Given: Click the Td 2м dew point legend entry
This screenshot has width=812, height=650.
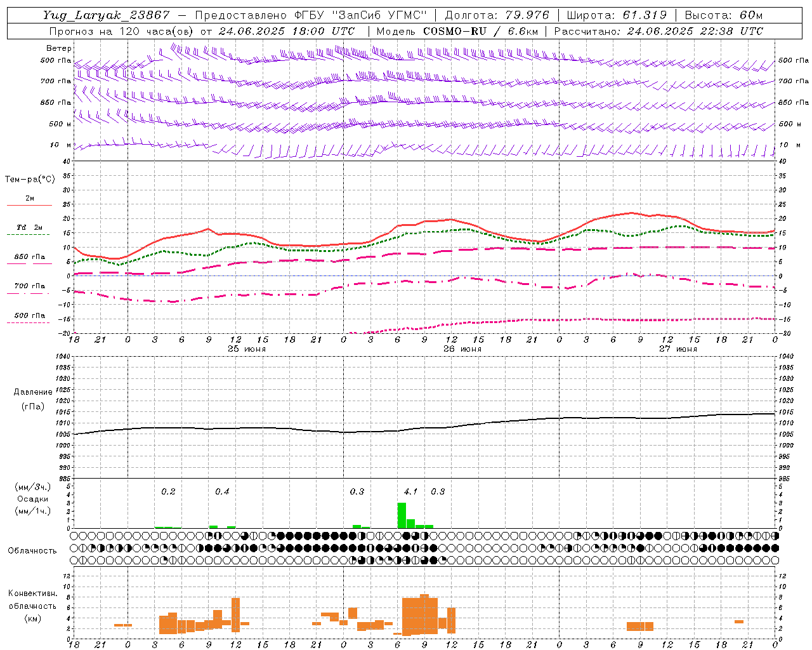Looking at the screenshot, I should tap(29, 227).
